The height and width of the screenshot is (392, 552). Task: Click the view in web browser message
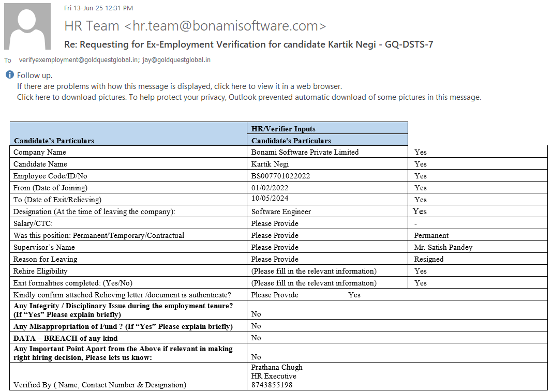[x=179, y=86]
